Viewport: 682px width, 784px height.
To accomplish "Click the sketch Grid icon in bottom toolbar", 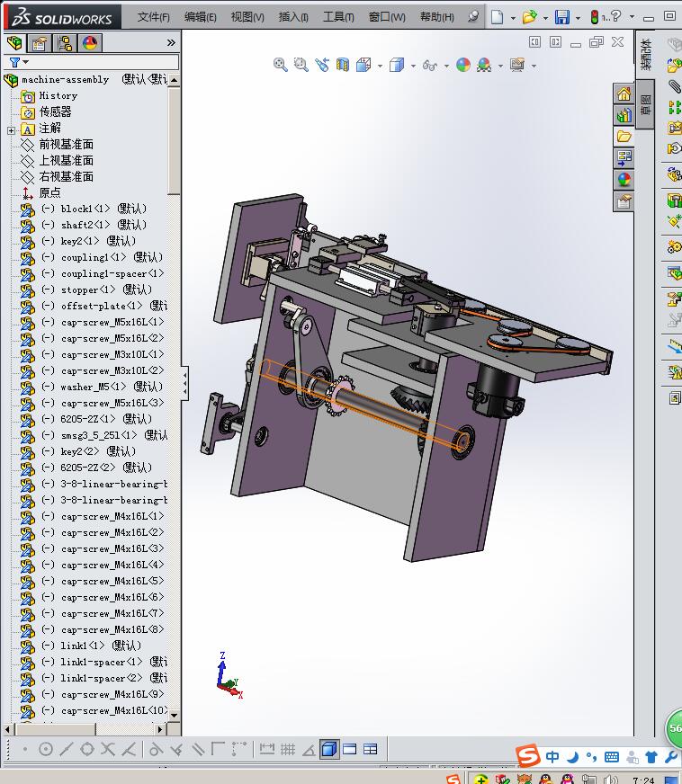I will pyautogui.click(x=288, y=749).
